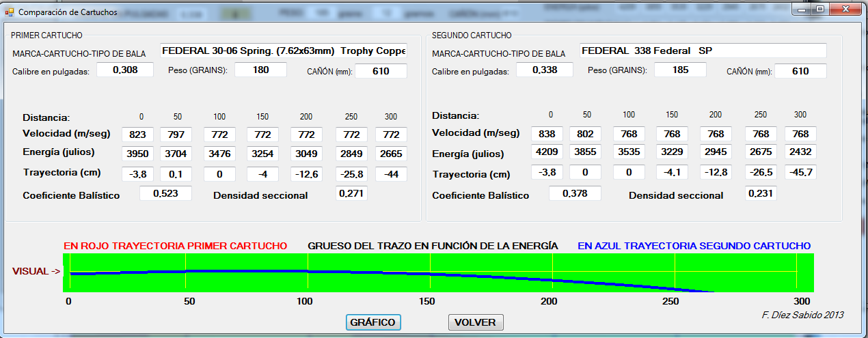Viewport: 868px width, 338px height.
Task: Select second cartridge sectional density 0,231
Action: click(761, 194)
